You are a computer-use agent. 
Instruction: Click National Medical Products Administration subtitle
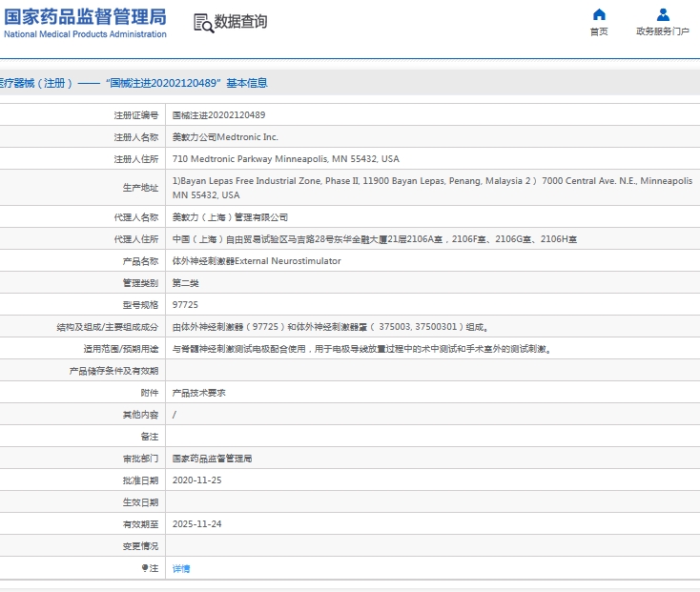tap(85, 34)
